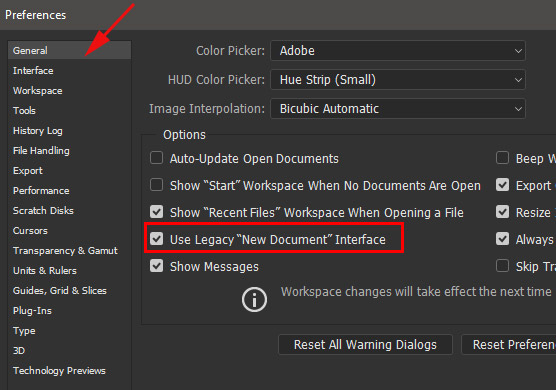Viewport: 556px width, 390px height.
Task: Select Transparency & Gamut category
Action: coord(65,251)
